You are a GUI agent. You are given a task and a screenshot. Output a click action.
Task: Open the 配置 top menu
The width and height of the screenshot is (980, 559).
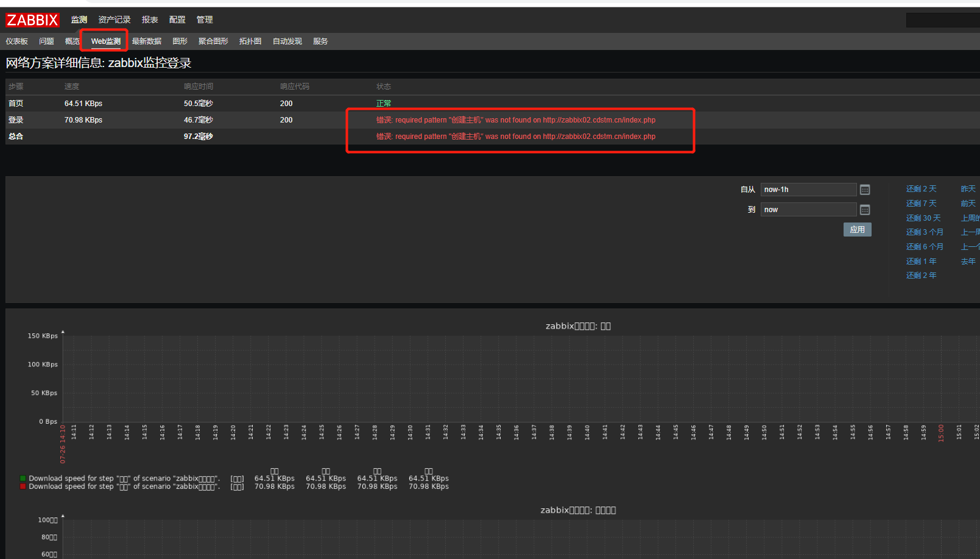point(177,20)
